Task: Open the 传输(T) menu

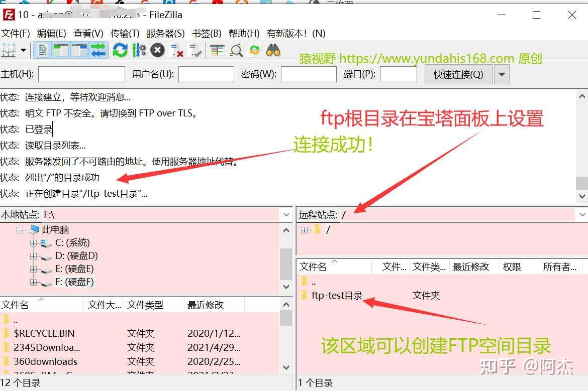Action: 124,33
